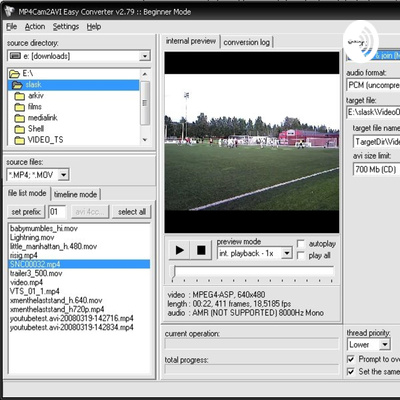Open the Settings menu
The width and height of the screenshot is (400, 400).
point(66,27)
